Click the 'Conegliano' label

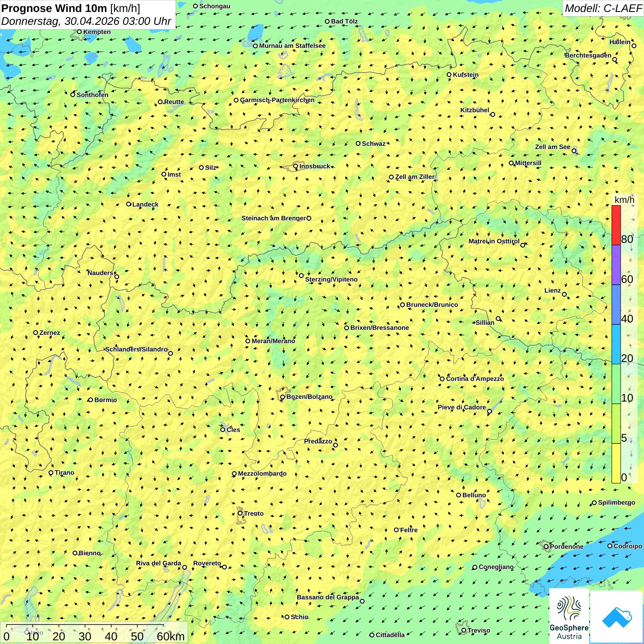pyautogui.click(x=496, y=567)
